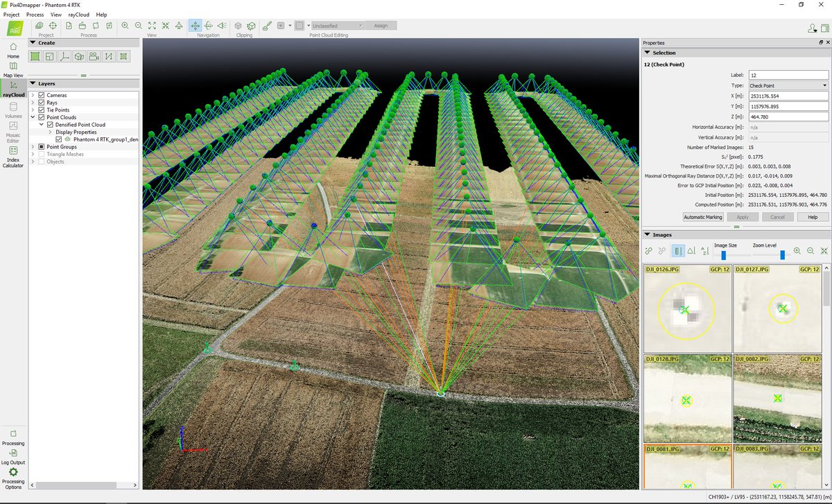832x504 pixels.
Task: Open the Index Calculator in sidebar
Action: [13, 156]
